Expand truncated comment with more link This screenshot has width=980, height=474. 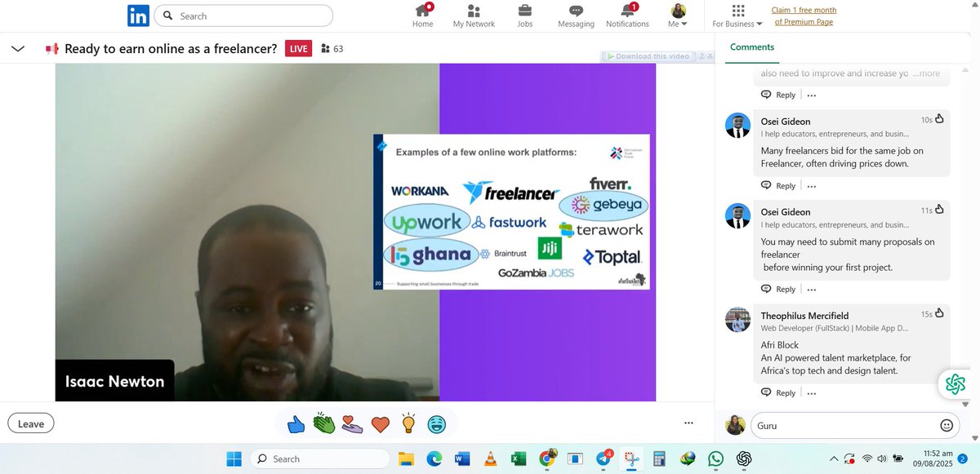(927, 73)
